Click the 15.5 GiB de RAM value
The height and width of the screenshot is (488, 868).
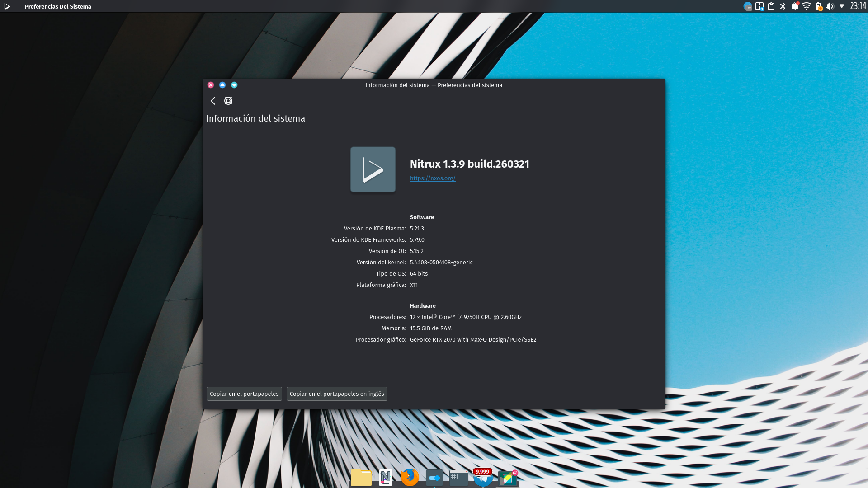coord(430,328)
